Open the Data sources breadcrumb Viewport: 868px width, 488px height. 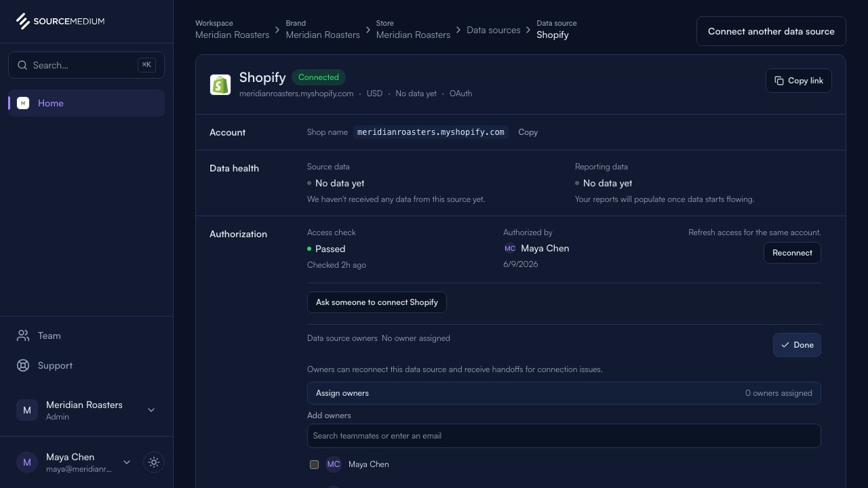coord(494,30)
